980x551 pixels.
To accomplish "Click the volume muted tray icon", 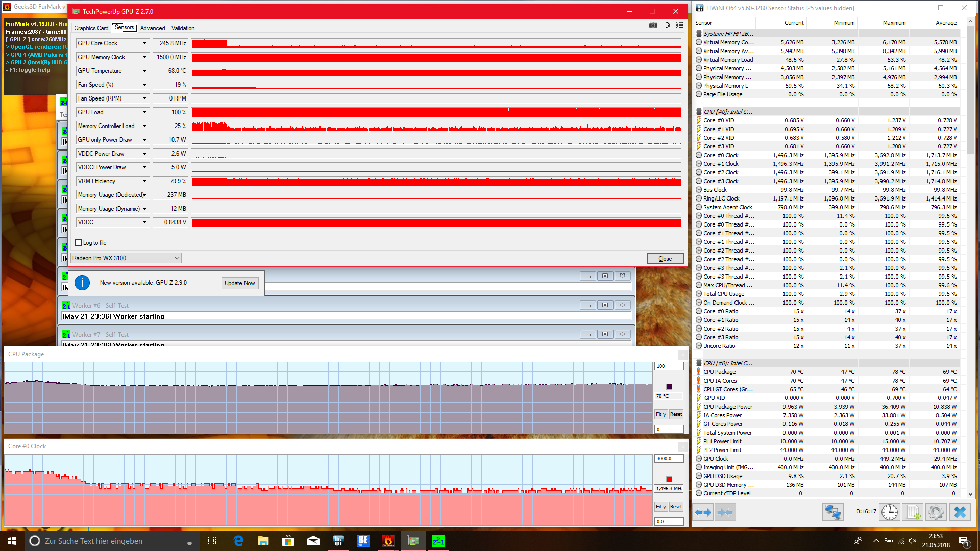I will click(x=913, y=541).
